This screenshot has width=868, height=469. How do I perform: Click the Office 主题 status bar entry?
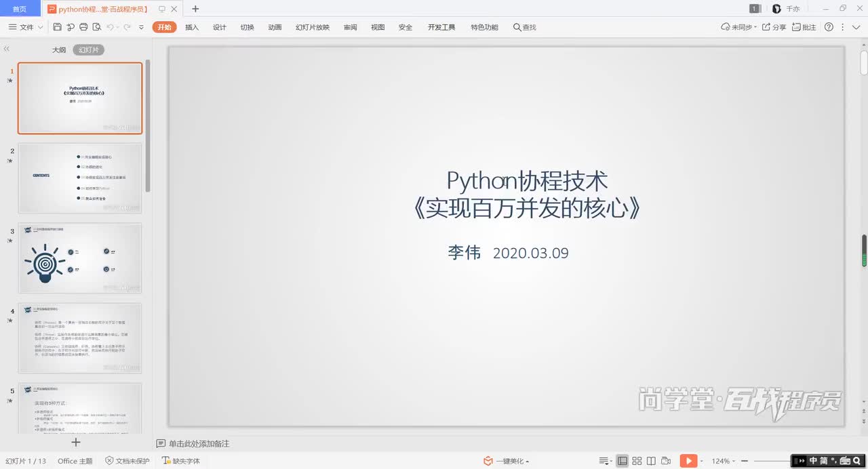pyautogui.click(x=75, y=461)
